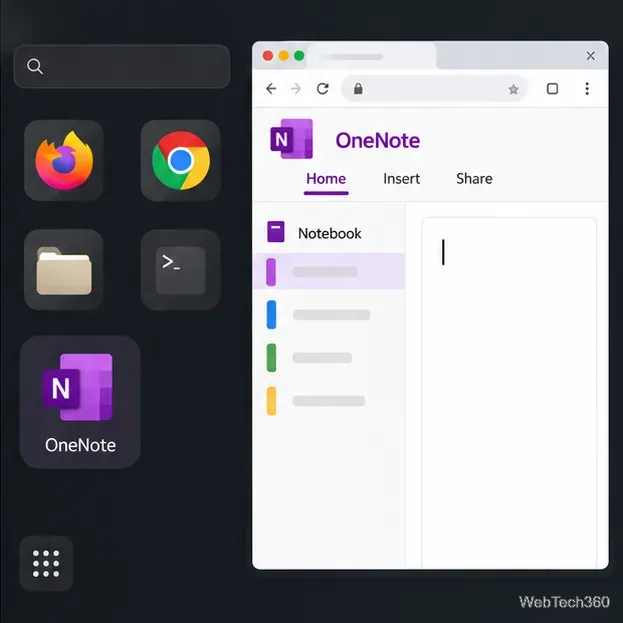Click the purple Notebook icon

(276, 232)
